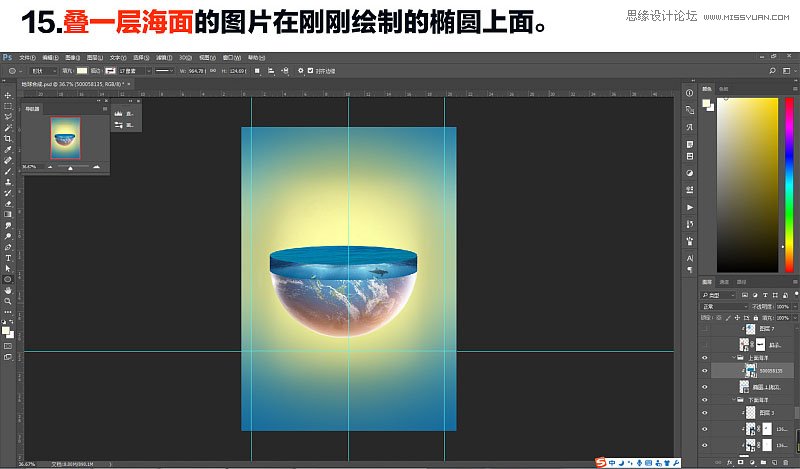Select the Zoom tool
800x469 pixels.
(x=8, y=301)
